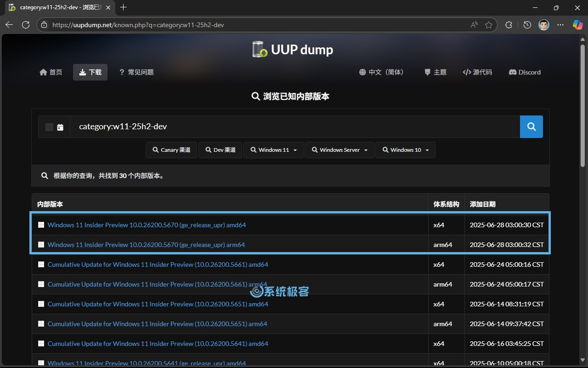Click date 2025-06-16 03:45:25 CST
This screenshot has height=368, width=588.
[x=507, y=344]
